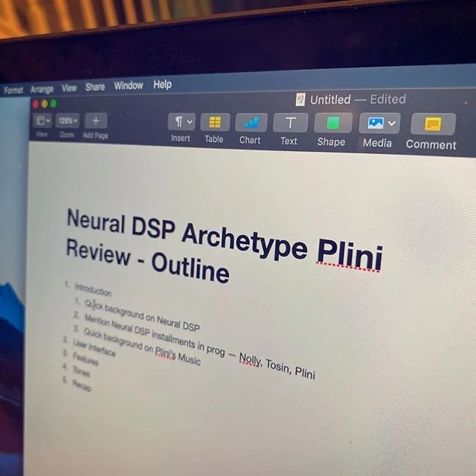The image size is (476, 476).
Task: Click the 'Review - Outline' heading line
Action: point(147,261)
